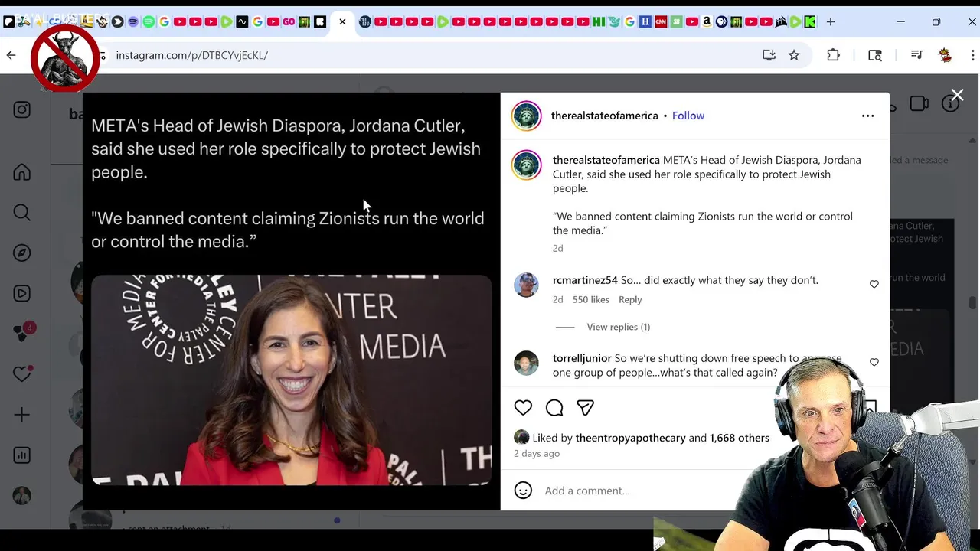Switch to the green HI tab

tap(599, 21)
